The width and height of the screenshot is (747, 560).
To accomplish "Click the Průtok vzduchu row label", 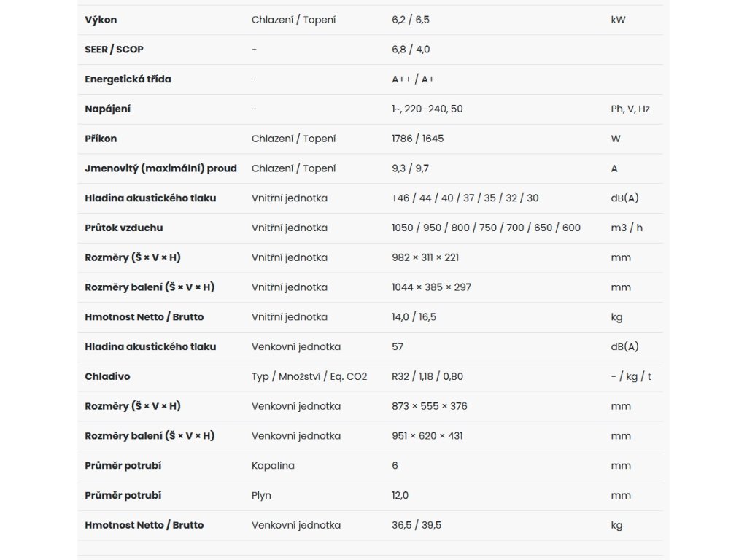I will 124,227.
